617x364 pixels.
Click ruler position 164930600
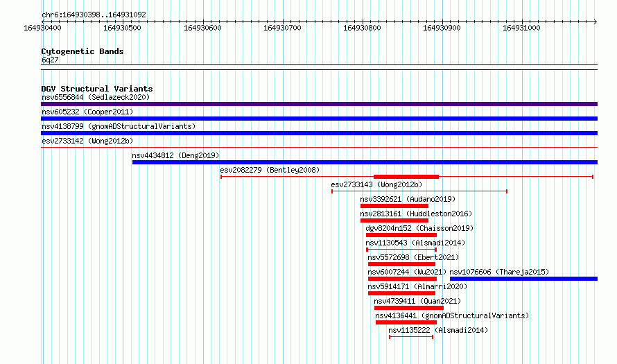202,28
